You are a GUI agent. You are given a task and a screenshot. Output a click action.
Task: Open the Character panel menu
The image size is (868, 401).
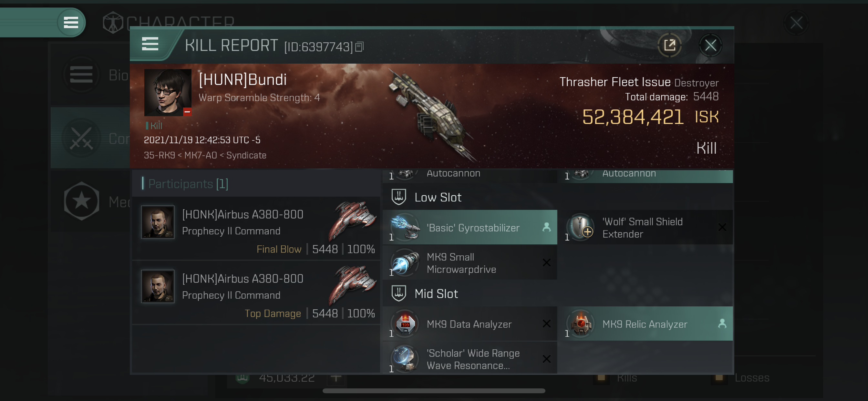tap(70, 22)
